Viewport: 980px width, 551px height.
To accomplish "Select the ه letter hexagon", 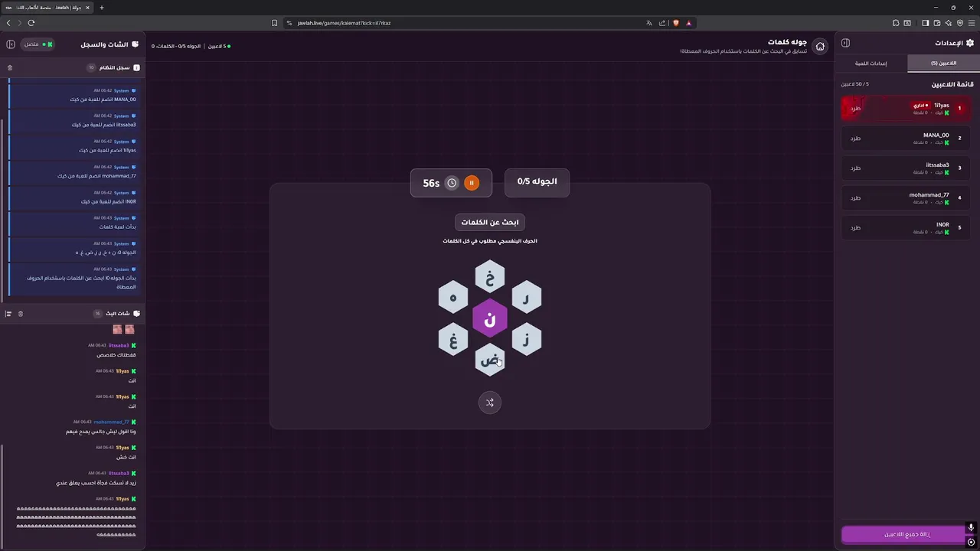I will (x=453, y=298).
